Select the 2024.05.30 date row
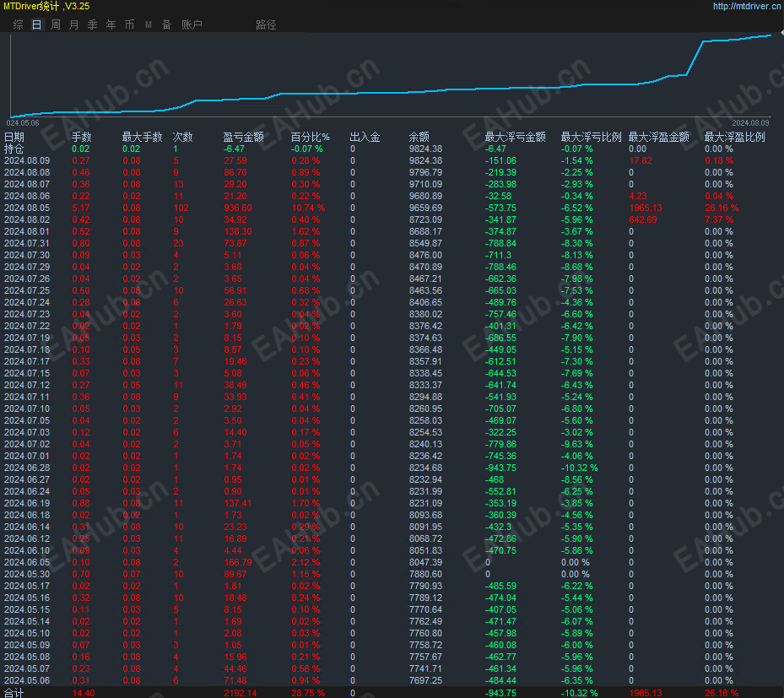This screenshot has height=698, width=784. [27, 575]
